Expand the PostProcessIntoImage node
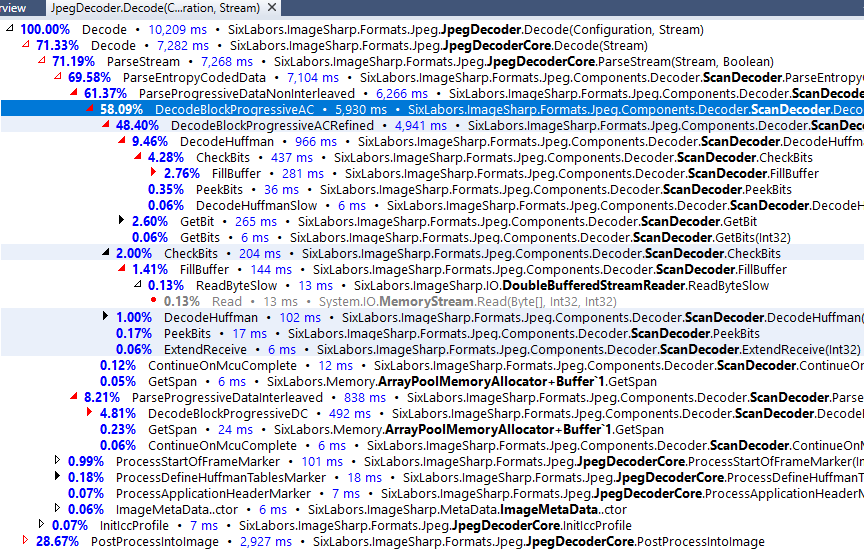Image resolution: width=864 pixels, height=554 pixels. point(25,540)
